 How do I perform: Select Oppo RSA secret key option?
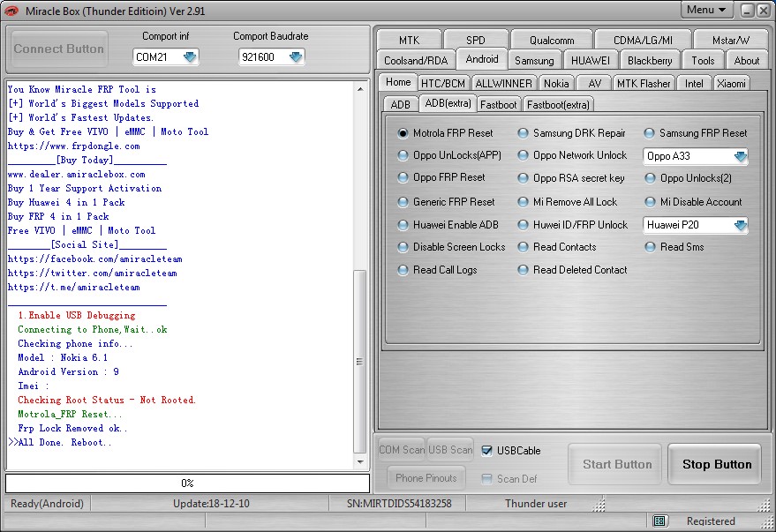[x=523, y=178]
